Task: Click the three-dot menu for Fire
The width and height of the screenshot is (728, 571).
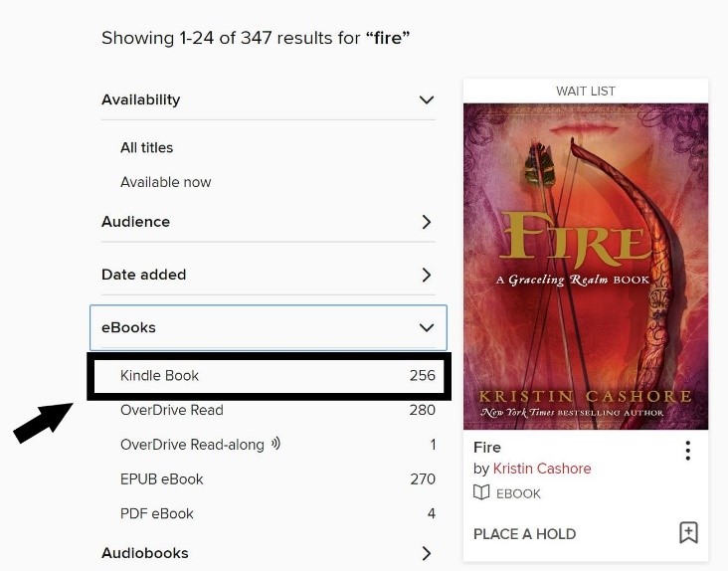Action: click(x=687, y=451)
